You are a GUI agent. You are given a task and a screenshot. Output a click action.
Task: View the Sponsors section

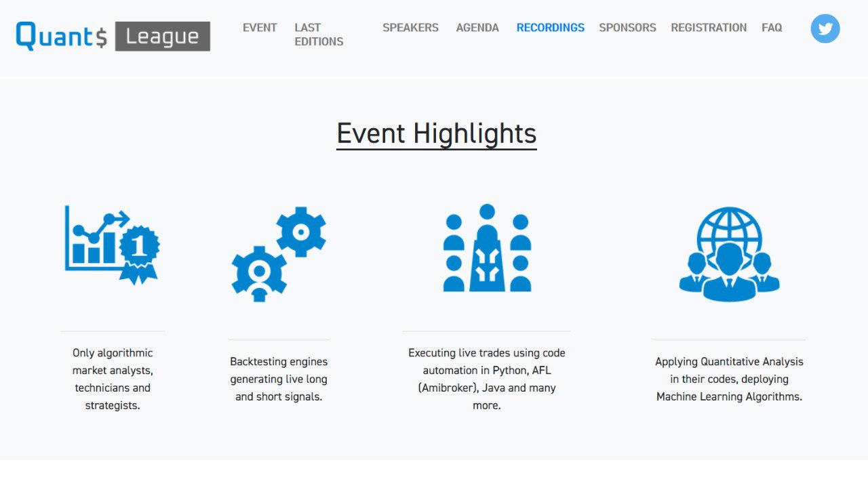(x=627, y=28)
